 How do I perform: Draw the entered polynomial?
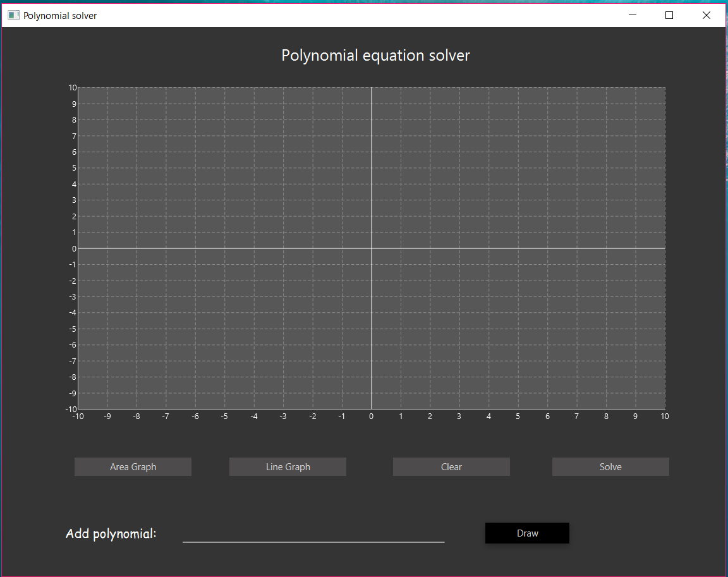pos(527,533)
